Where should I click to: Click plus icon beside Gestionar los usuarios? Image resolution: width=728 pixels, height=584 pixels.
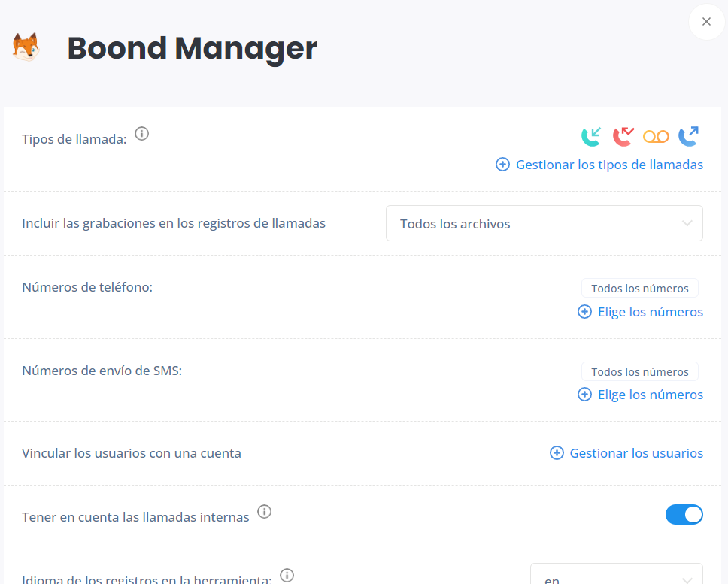coord(557,453)
